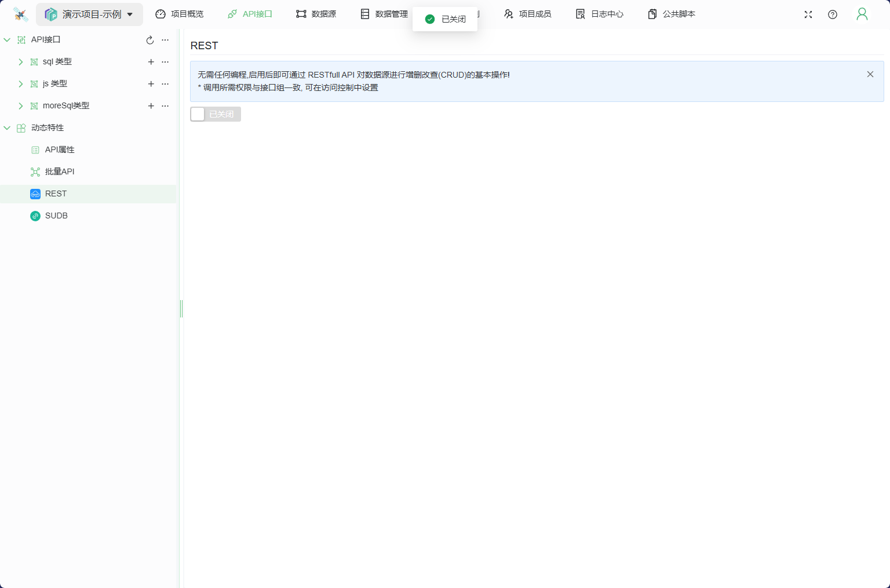Collapse the 动态特性 section

pos(7,128)
